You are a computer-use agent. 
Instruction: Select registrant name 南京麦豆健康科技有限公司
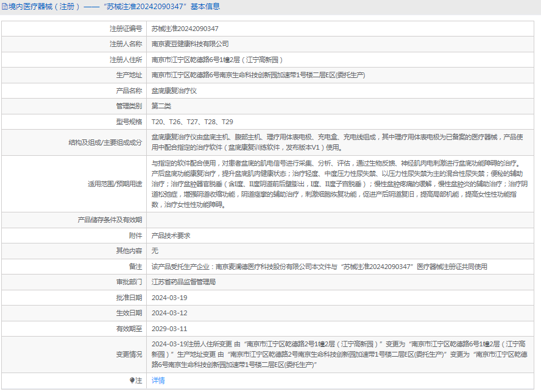tap(190, 44)
